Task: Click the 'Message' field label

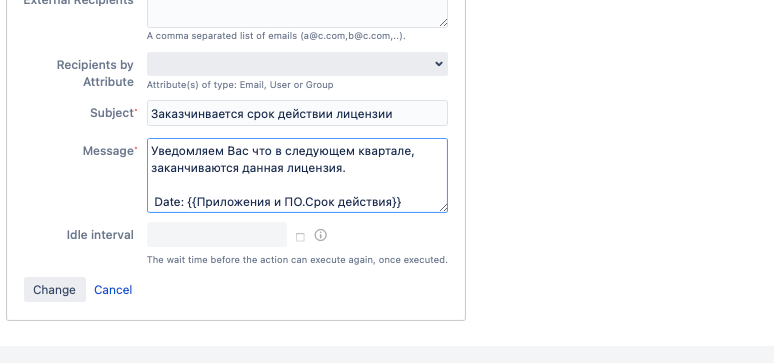Action: pos(108,151)
